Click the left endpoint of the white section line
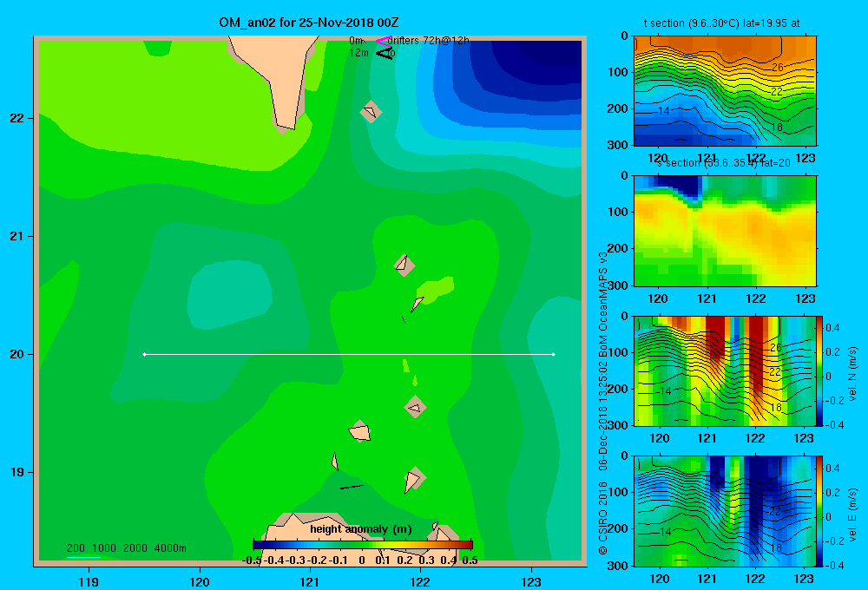The height and width of the screenshot is (590, 868). click(144, 354)
